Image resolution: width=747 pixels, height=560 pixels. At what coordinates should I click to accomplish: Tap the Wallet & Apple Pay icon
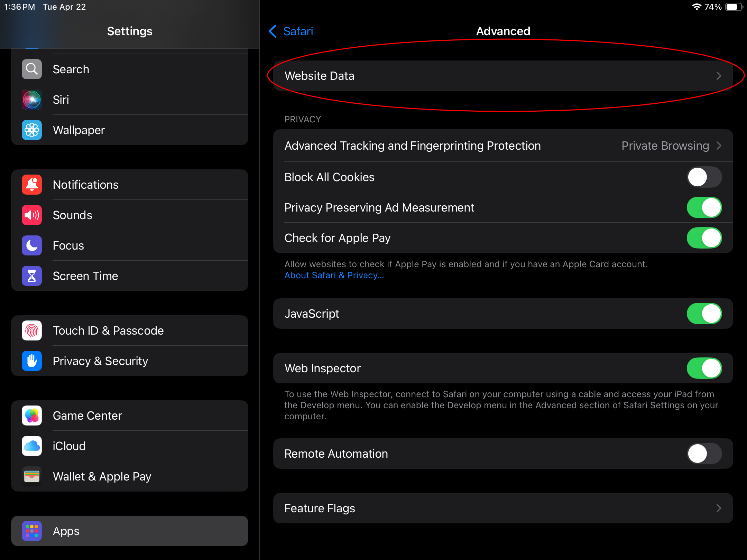tap(32, 476)
